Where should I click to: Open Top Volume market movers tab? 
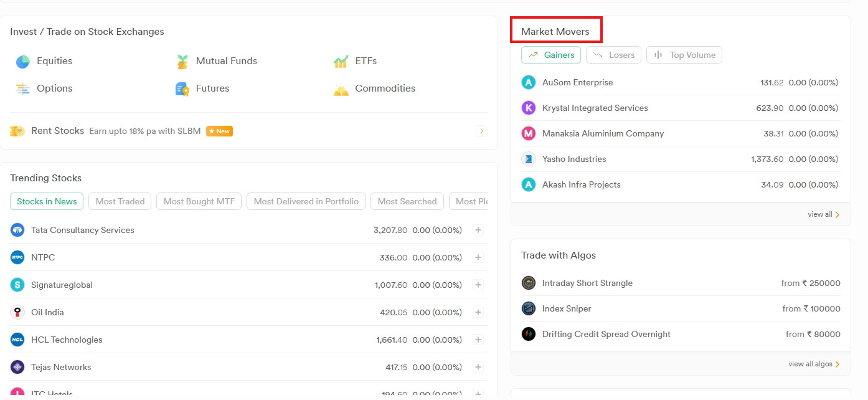[684, 55]
